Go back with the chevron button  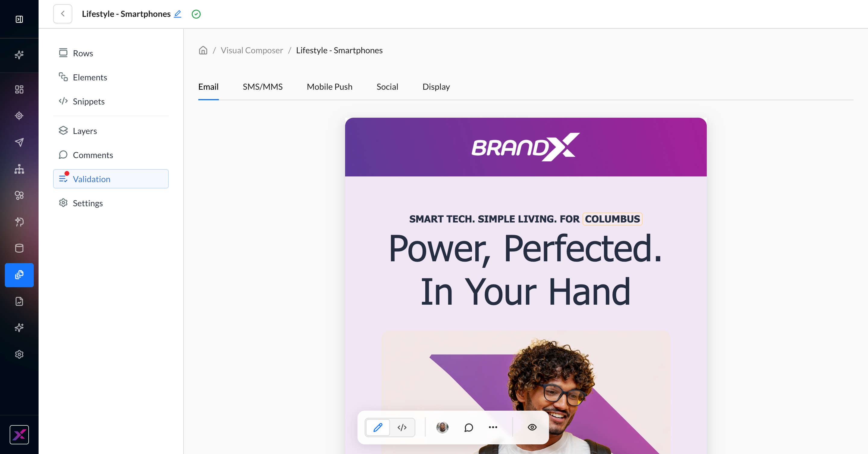63,14
